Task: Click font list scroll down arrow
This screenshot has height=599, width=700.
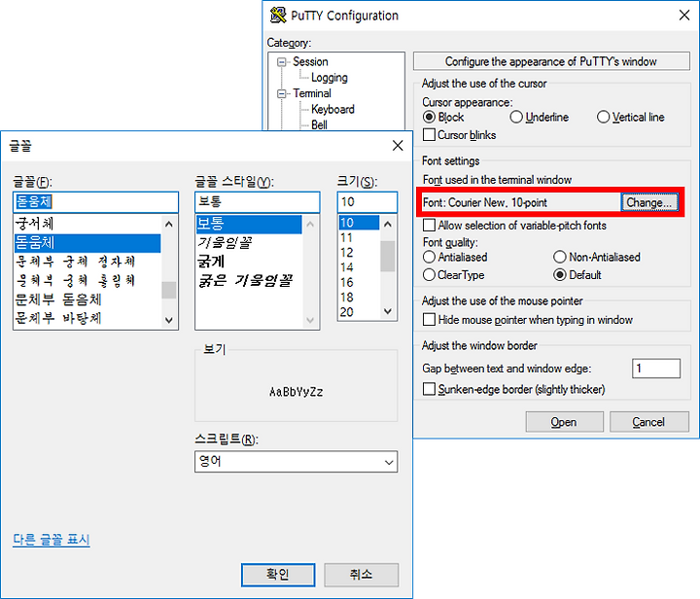Action: (169, 320)
